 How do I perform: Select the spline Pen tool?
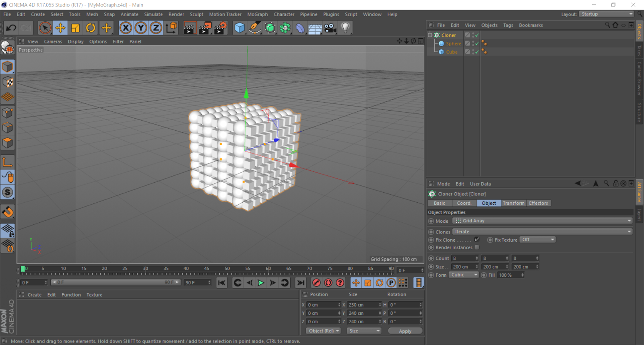tap(255, 28)
